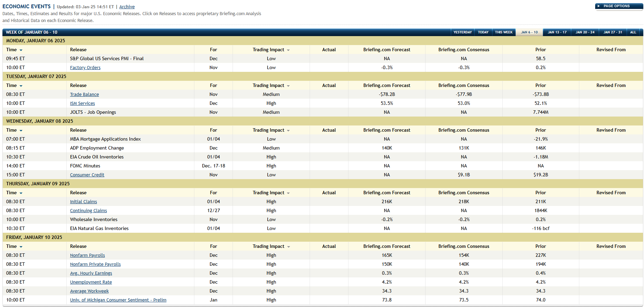644x307 pixels.
Task: Click the Monday, January 06 2025 header
Action: (x=35, y=41)
